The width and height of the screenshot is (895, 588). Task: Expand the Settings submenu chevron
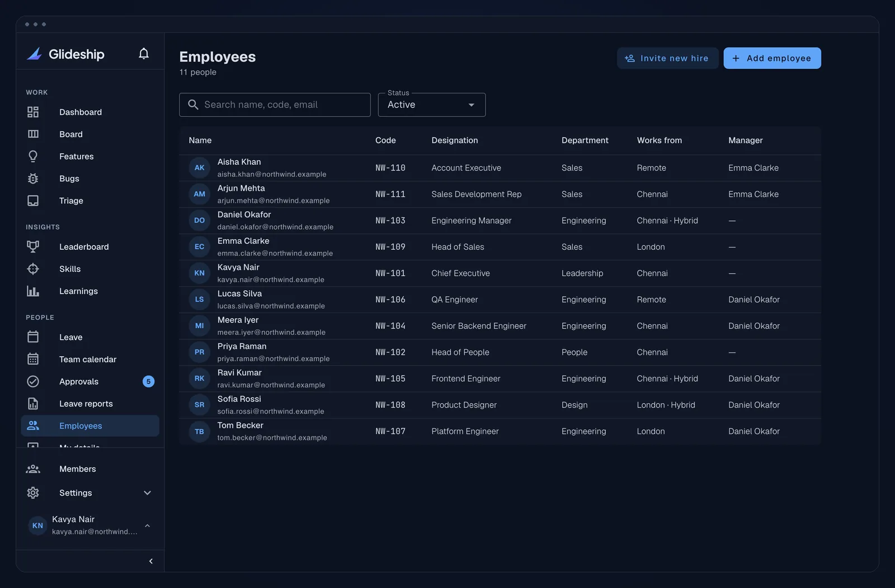(148, 493)
